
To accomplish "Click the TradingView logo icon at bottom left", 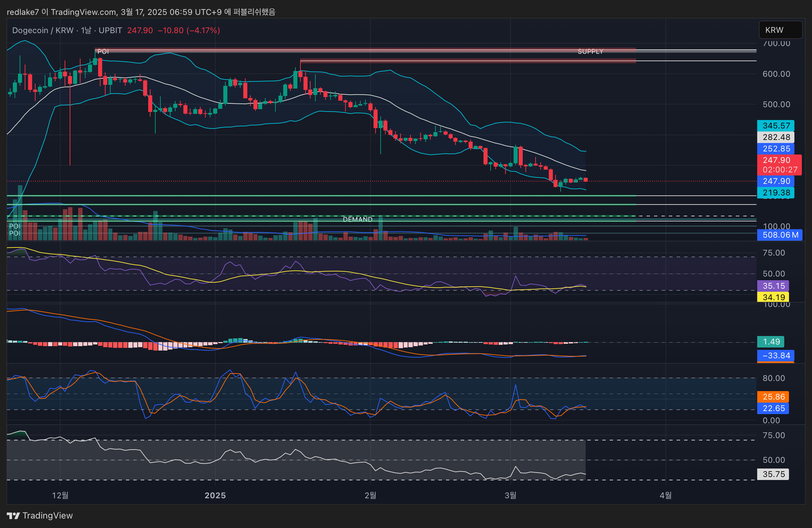I will [x=13, y=515].
